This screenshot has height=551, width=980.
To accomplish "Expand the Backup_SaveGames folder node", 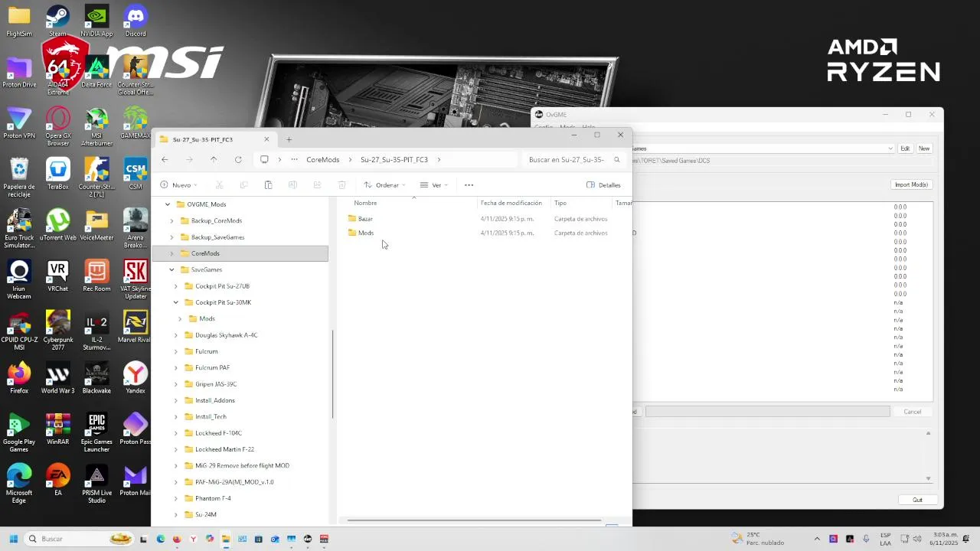I will point(171,237).
